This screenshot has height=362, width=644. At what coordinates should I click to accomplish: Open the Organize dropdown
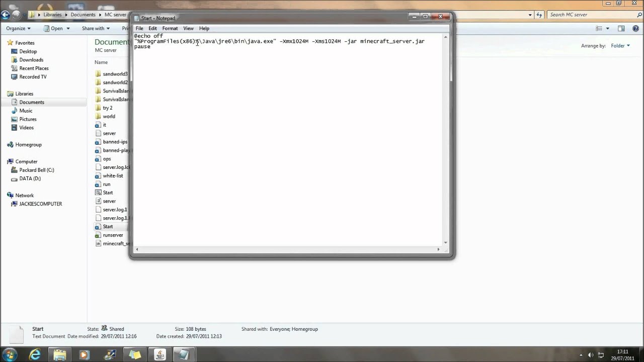[x=18, y=29]
